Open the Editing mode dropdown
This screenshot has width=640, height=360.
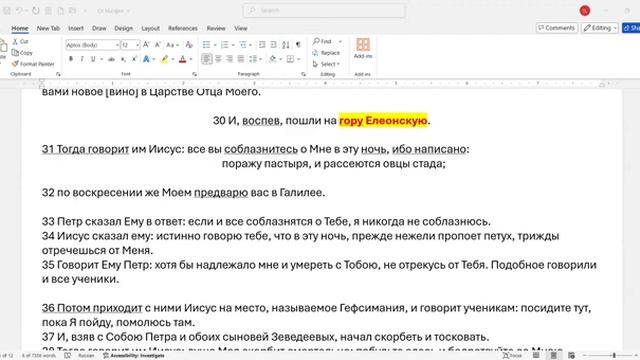pos(600,28)
